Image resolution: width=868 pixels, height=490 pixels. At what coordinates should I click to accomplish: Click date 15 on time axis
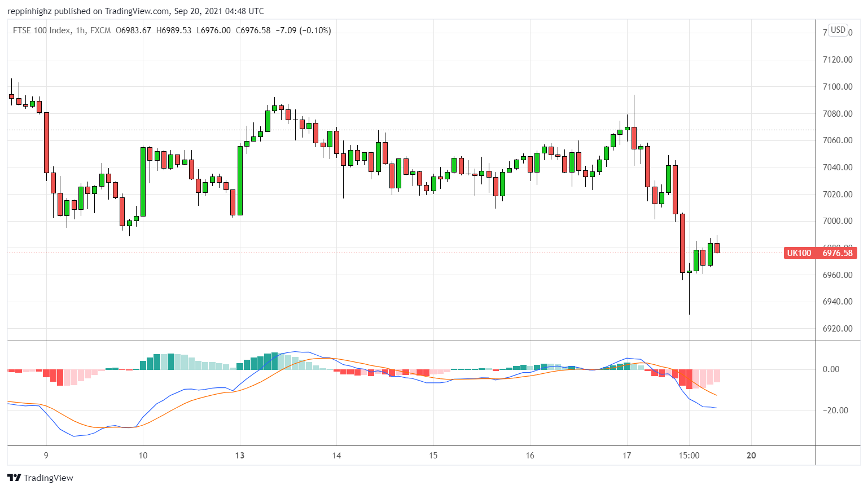click(433, 456)
